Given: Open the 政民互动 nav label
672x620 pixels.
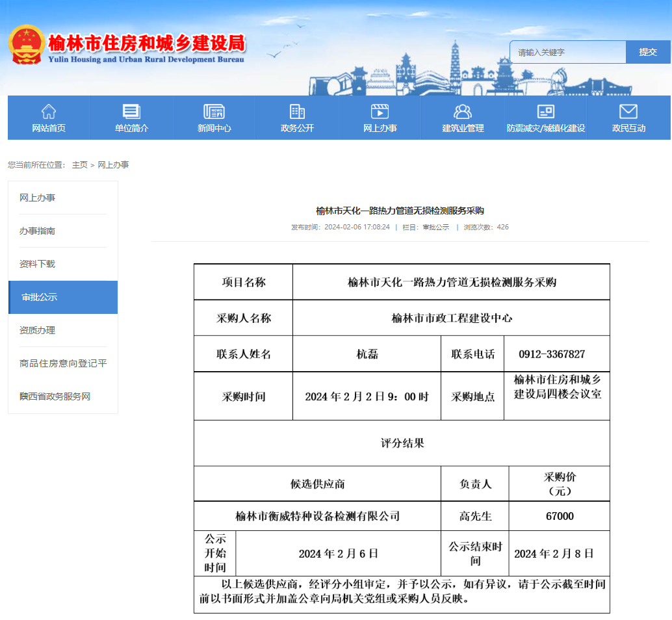Looking at the screenshot, I should point(628,128).
